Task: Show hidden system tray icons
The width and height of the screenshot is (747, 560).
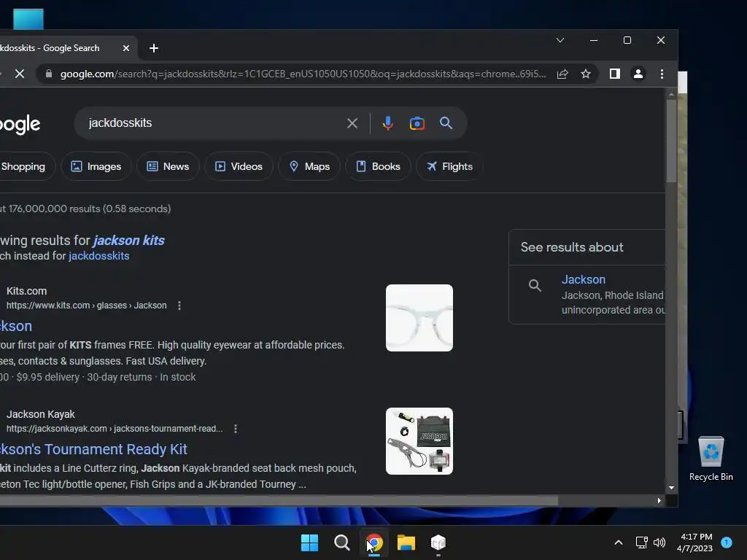Action: [619, 542]
